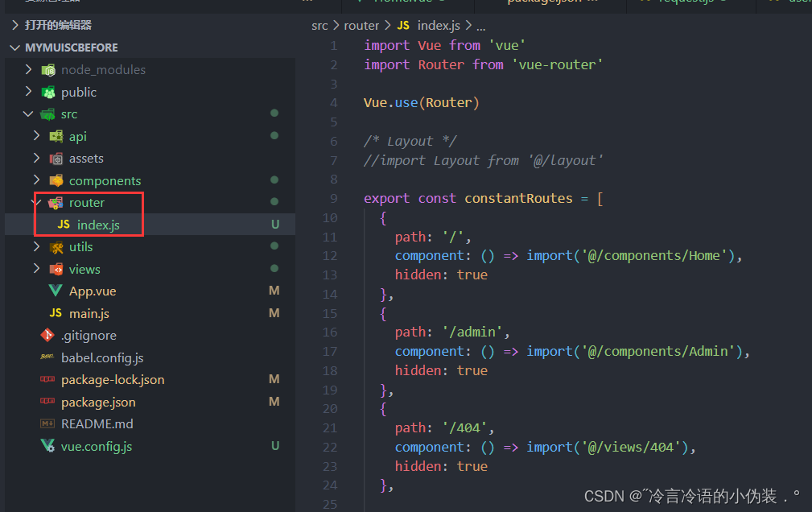This screenshot has height=512, width=812.
Task: Click the public folder icon
Action: coord(48,93)
